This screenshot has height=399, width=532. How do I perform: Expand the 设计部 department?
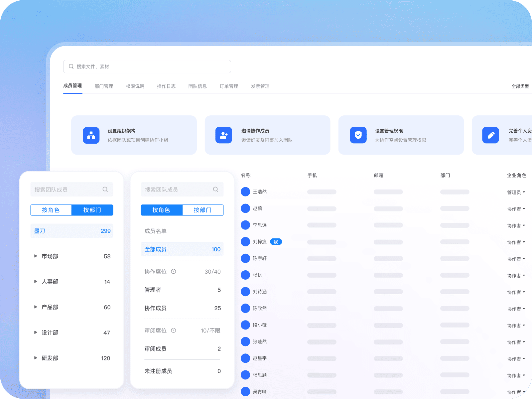coord(36,332)
